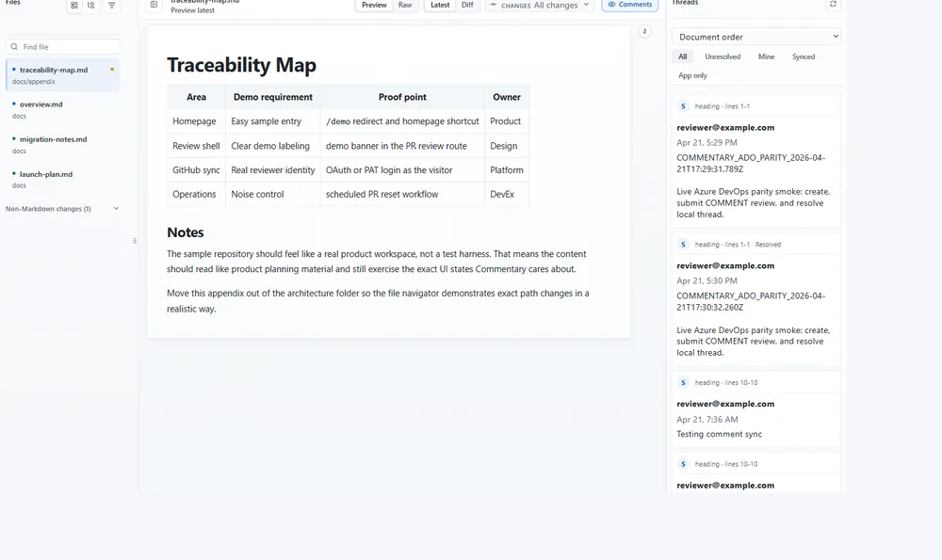
Task: Click the Apr 21, 5:30 PM thread timestamp
Action: pos(706,280)
